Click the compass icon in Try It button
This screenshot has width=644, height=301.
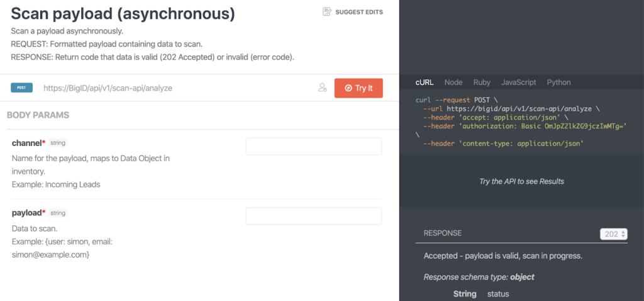pyautogui.click(x=348, y=88)
